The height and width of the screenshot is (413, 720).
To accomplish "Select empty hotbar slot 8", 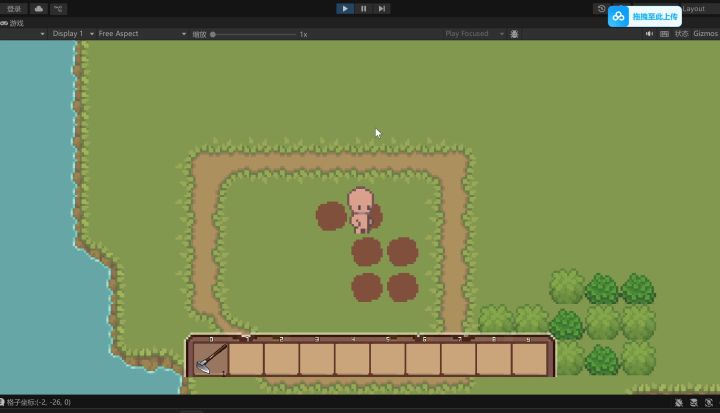I will point(494,359).
